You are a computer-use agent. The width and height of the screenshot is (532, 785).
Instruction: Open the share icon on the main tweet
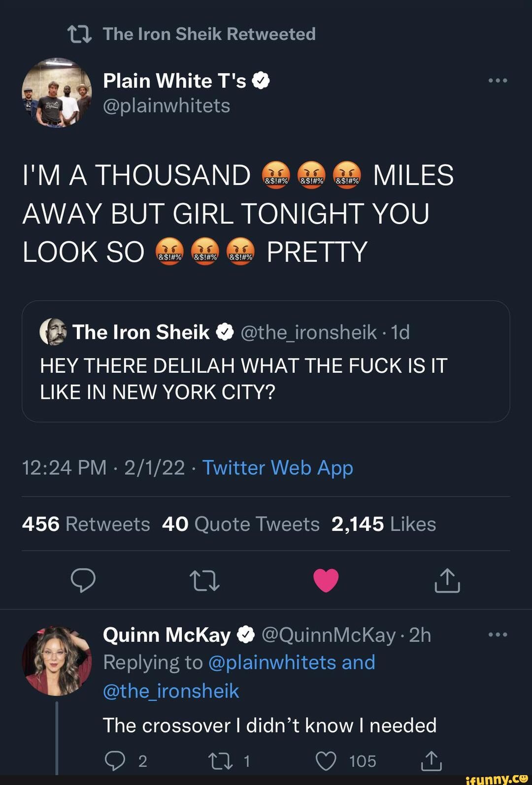(447, 581)
